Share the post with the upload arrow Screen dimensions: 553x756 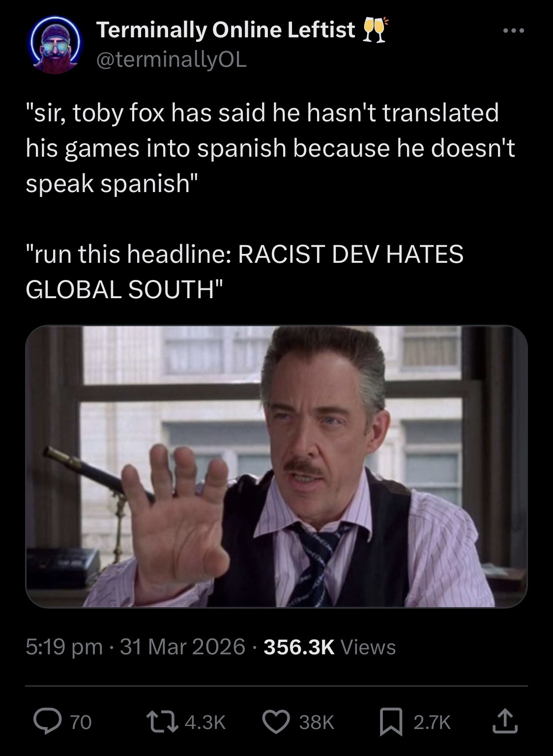[x=508, y=721]
